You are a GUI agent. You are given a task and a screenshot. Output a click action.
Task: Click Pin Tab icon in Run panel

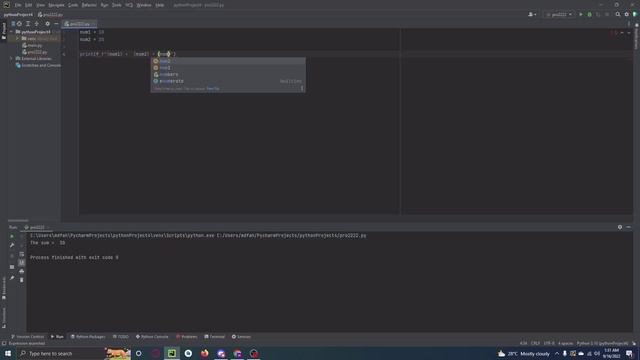click(12, 278)
